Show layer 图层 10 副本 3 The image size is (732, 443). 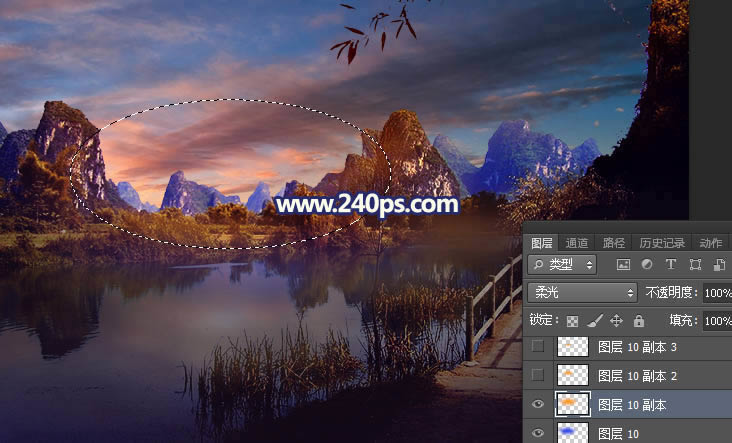click(x=539, y=347)
